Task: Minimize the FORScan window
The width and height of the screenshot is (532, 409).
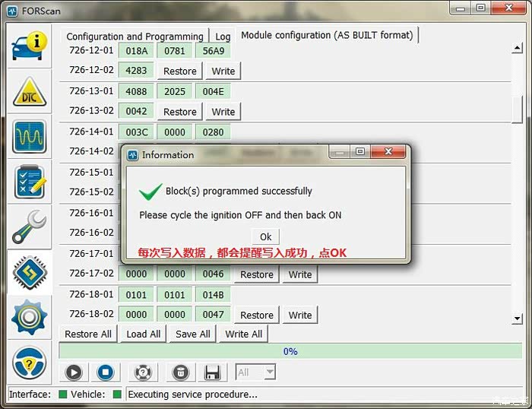Action: pyautogui.click(x=461, y=8)
